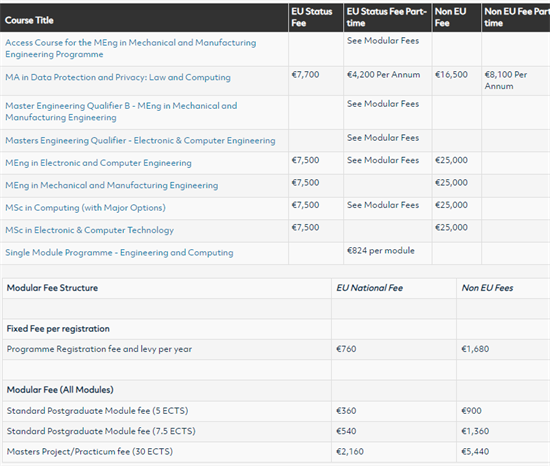Click the EU Status Fee column header
550x466 pixels.
311,17
